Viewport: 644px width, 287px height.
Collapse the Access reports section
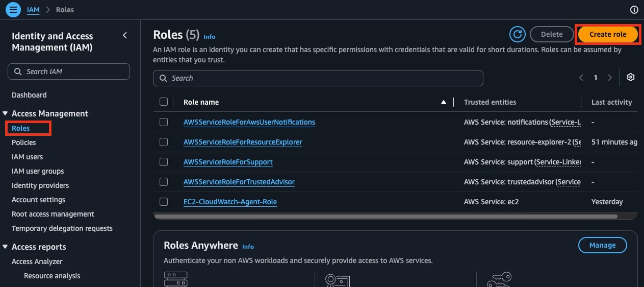coord(5,247)
